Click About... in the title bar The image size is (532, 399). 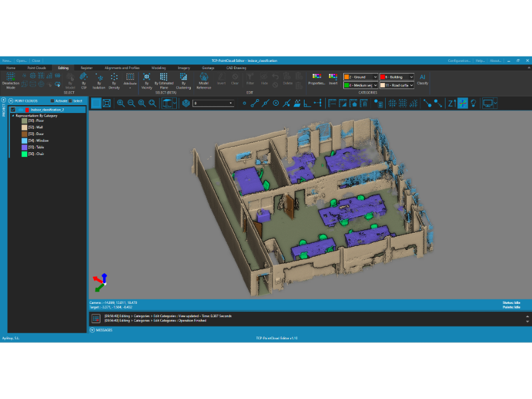[x=495, y=61]
